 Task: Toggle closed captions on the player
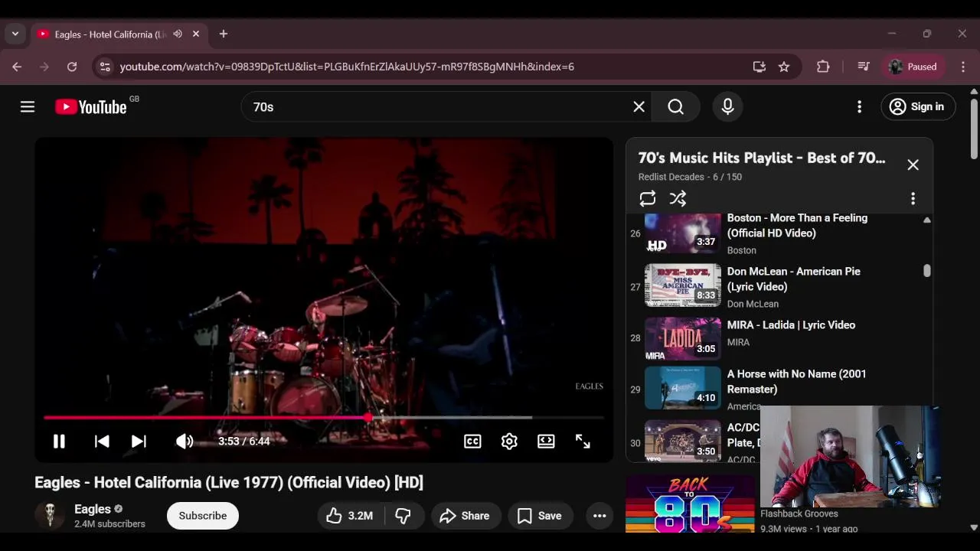[472, 441]
